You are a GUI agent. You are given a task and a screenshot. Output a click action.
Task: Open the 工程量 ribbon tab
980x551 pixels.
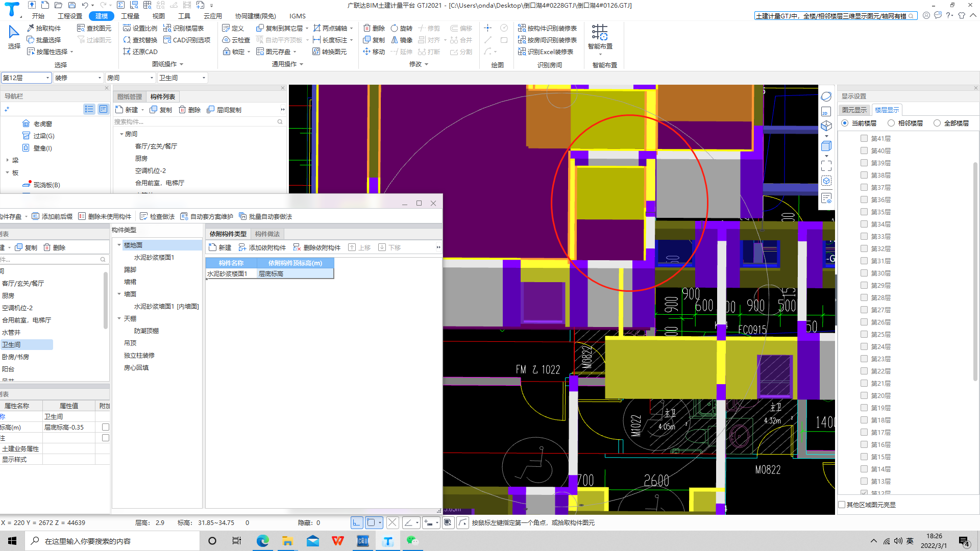130,16
